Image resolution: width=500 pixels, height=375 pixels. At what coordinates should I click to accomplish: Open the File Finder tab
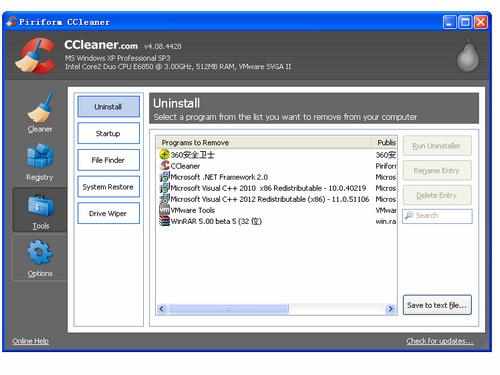click(x=108, y=160)
